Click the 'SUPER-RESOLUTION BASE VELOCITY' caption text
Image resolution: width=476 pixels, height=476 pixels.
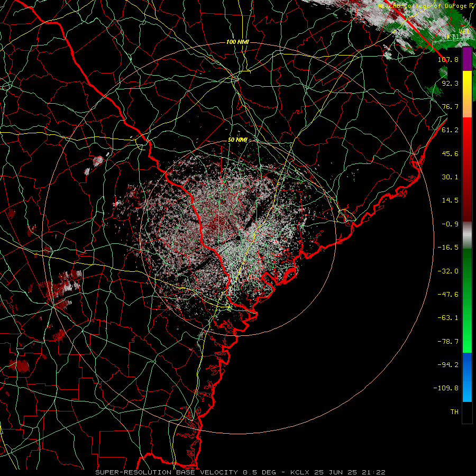tap(168, 472)
